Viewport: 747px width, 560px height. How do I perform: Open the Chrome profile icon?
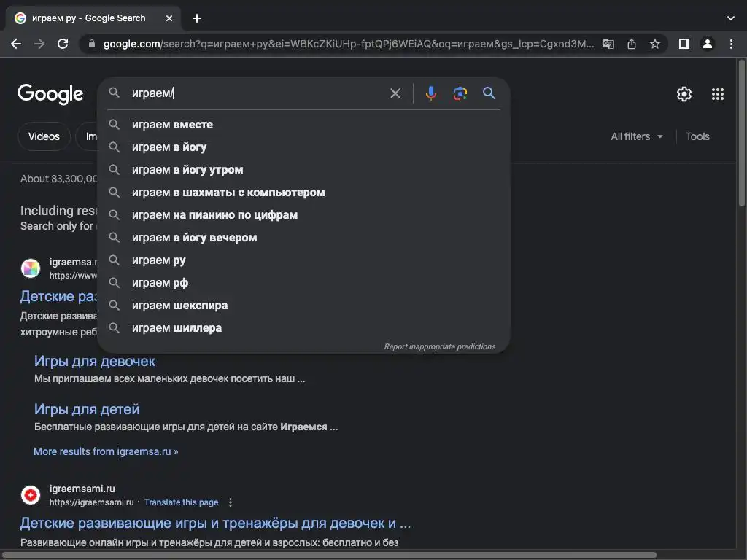(708, 44)
